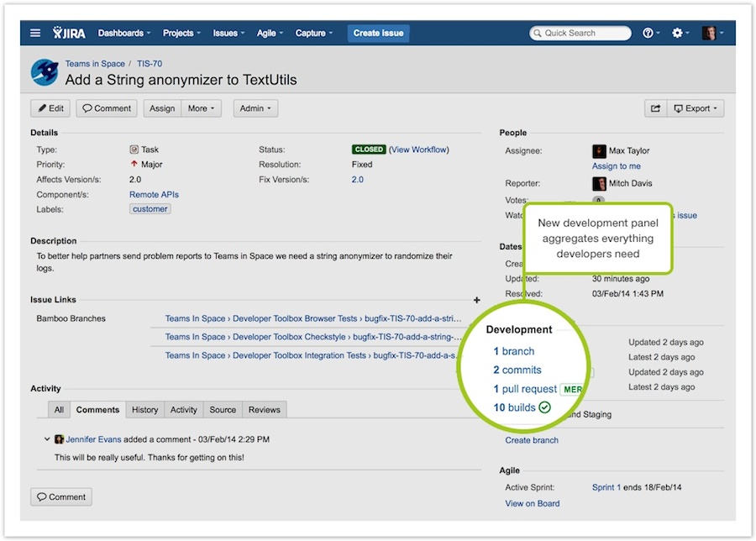Viewport: 756px width, 541px height.
Task: Click the share issue icon button
Action: (x=654, y=108)
